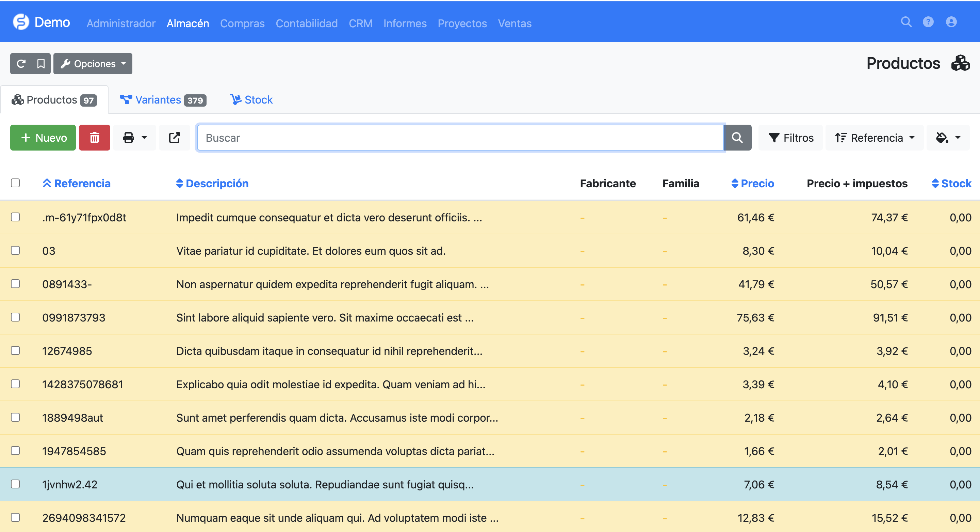
Task: Open the Proyectos menu
Action: [462, 23]
